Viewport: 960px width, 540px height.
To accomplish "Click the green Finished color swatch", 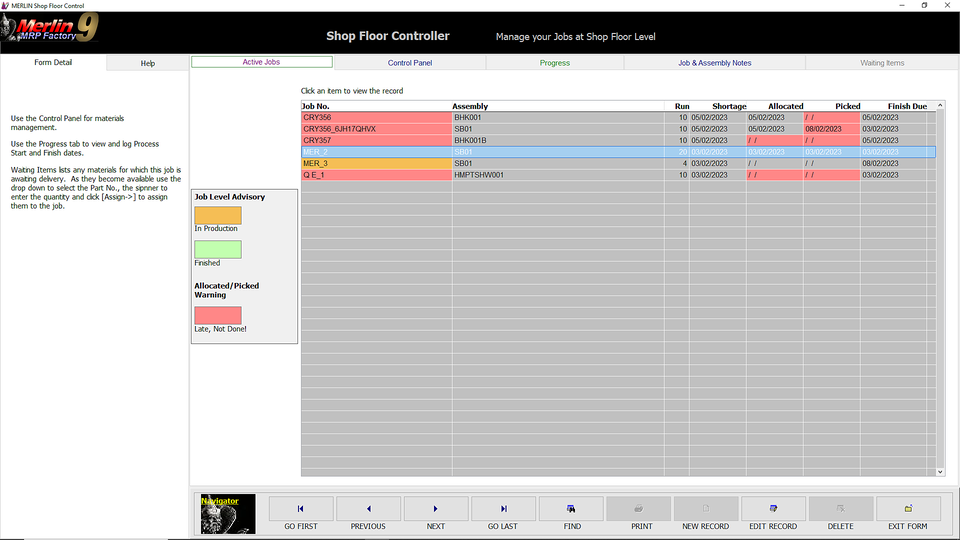I will pyautogui.click(x=218, y=250).
